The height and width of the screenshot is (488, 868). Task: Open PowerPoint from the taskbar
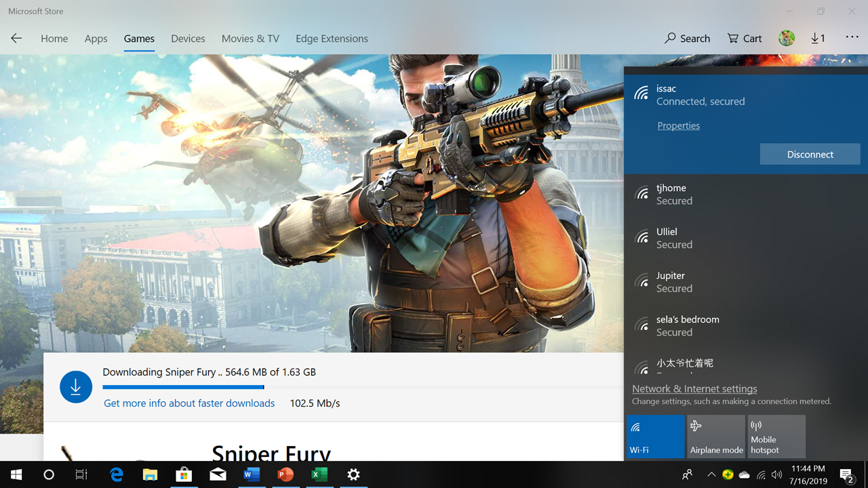click(285, 474)
